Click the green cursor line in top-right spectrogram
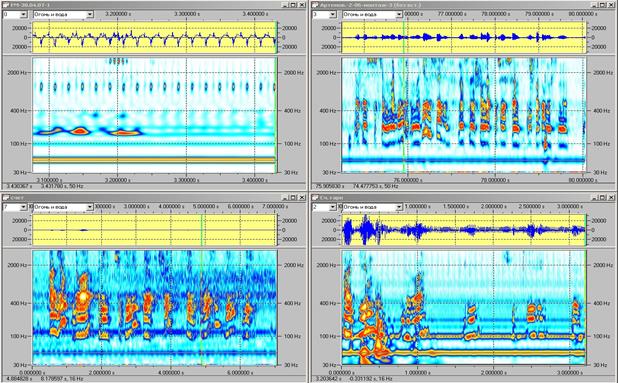Image resolution: width=618 pixels, height=383 pixels. pos(404,115)
